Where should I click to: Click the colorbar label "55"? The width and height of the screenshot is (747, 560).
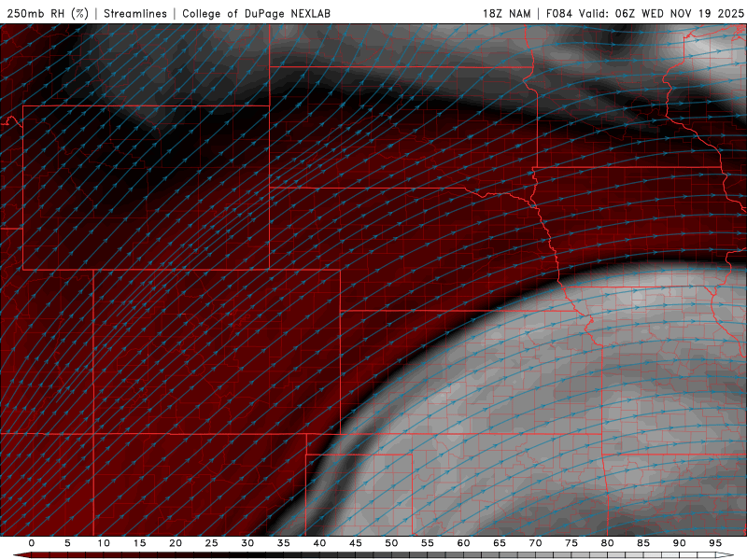click(428, 543)
